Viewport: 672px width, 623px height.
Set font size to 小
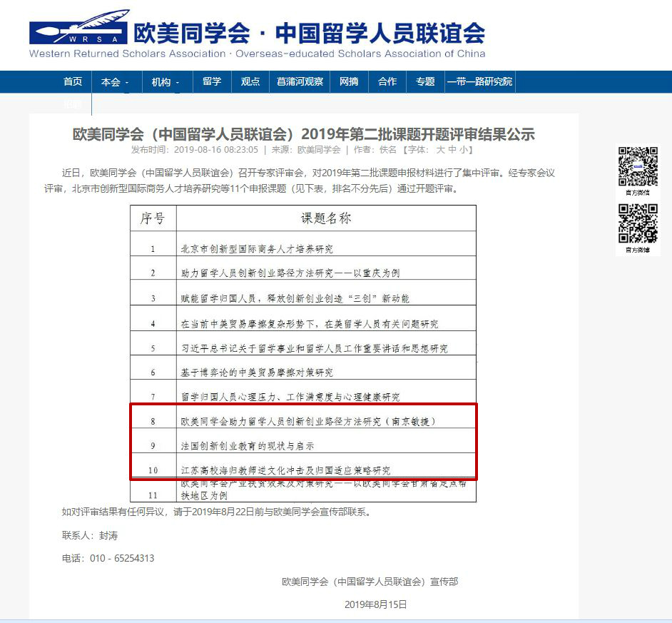click(x=463, y=150)
